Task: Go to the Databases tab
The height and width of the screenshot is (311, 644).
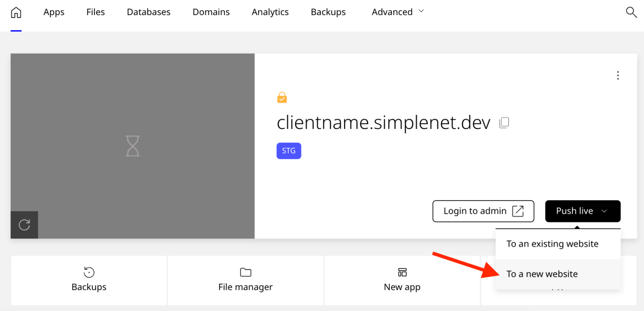Action: click(149, 12)
